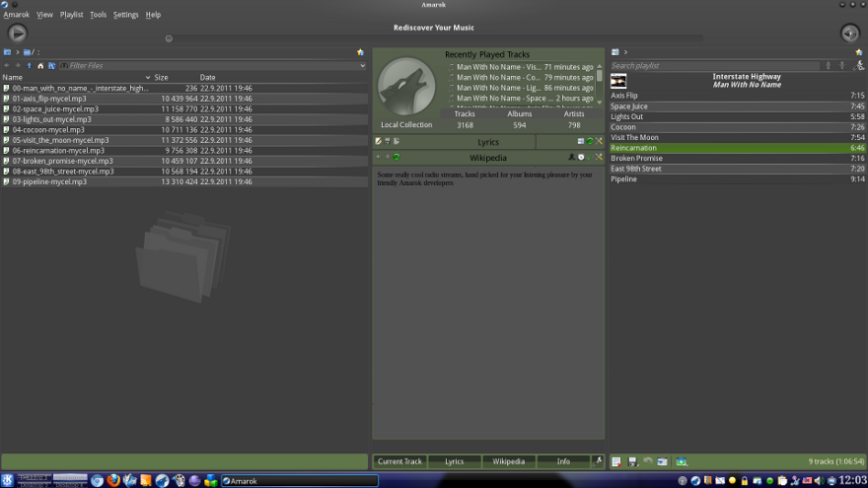The image size is (868, 488).
Task: Show the Wikipedia album page disc icon
Action: [x=581, y=158]
